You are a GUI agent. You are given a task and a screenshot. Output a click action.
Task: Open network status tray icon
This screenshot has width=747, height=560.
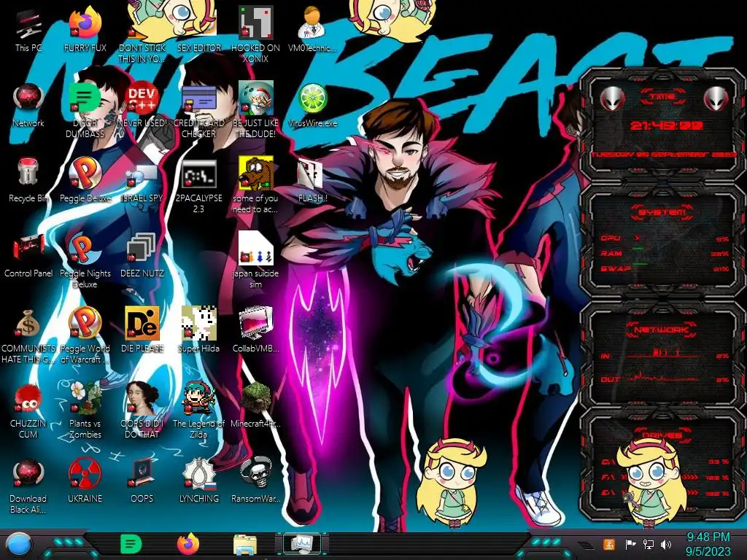[648, 544]
